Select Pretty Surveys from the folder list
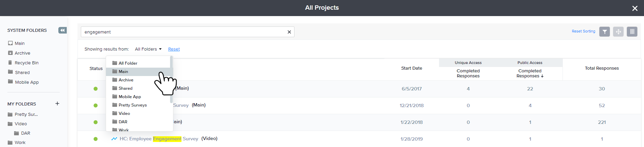 tap(132, 105)
